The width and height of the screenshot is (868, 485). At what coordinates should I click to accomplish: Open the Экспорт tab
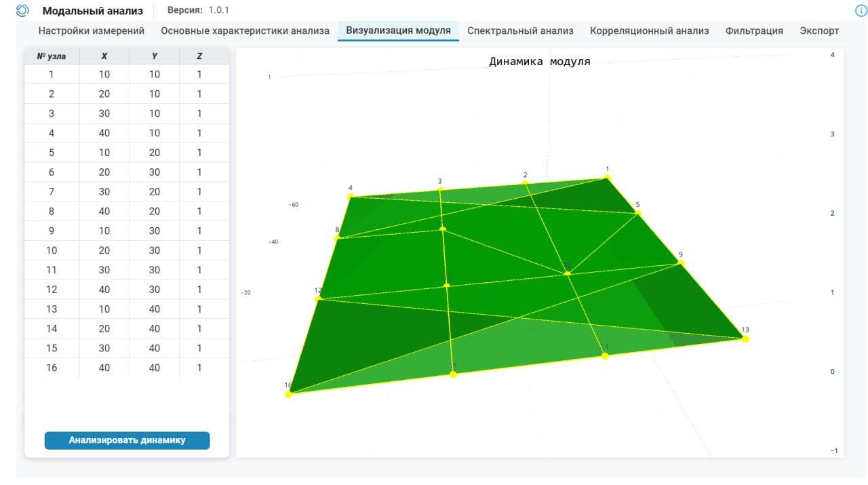(819, 31)
